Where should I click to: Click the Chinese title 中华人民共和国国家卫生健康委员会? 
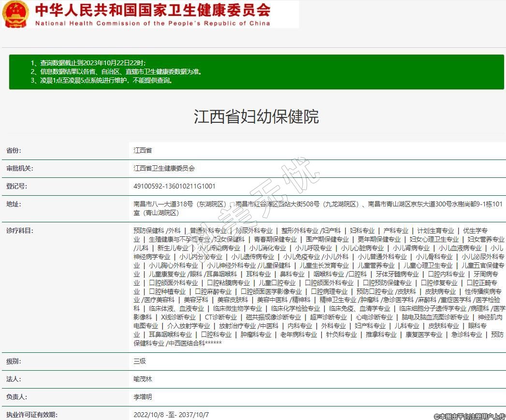[x=153, y=10]
